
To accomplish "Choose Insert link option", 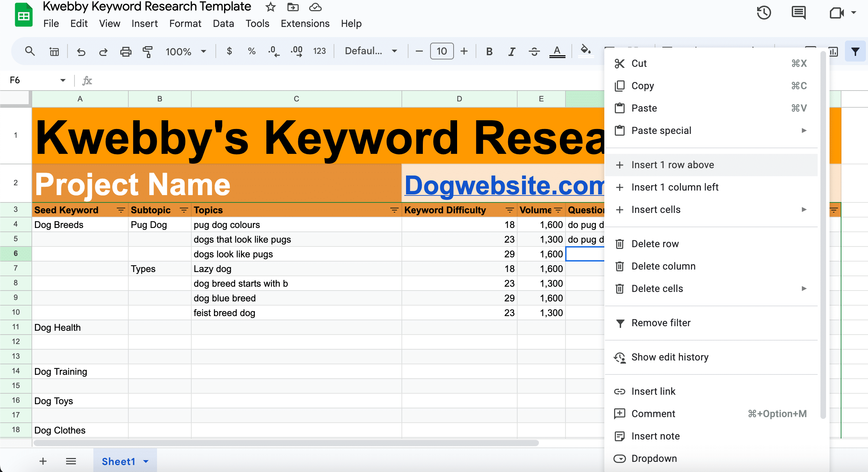I will [x=711, y=391].
